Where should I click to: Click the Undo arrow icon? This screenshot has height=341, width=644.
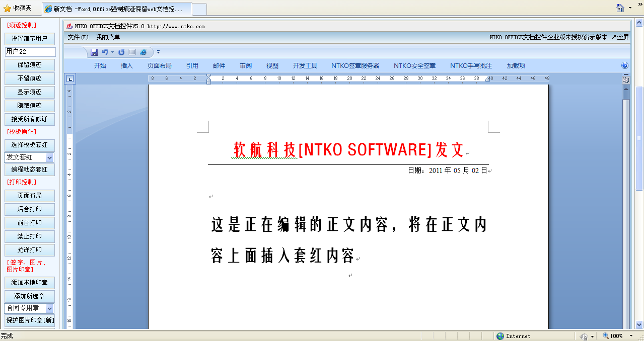point(105,52)
